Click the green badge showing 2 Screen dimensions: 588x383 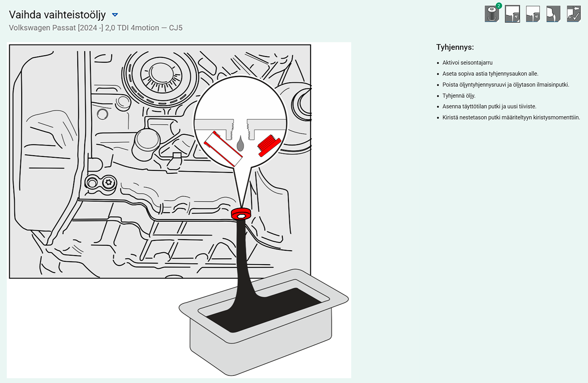tap(499, 6)
